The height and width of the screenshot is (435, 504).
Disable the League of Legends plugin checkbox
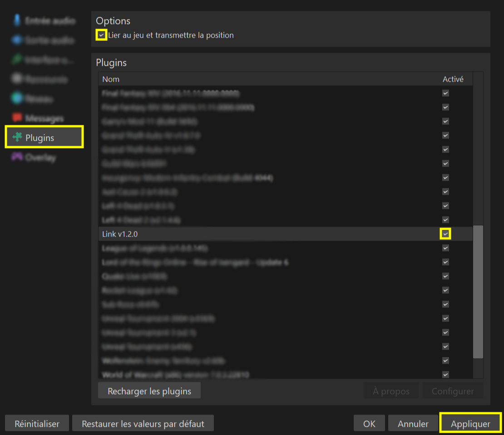click(445, 248)
